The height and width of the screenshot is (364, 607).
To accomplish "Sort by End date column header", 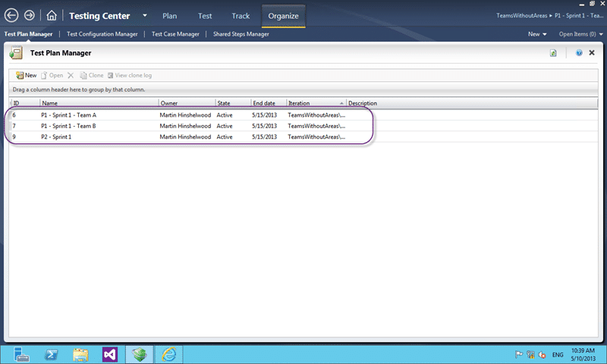I will [269, 103].
